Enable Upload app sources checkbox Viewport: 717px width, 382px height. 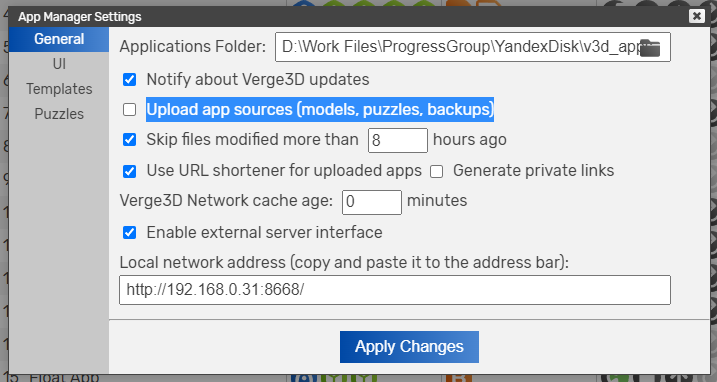129,109
